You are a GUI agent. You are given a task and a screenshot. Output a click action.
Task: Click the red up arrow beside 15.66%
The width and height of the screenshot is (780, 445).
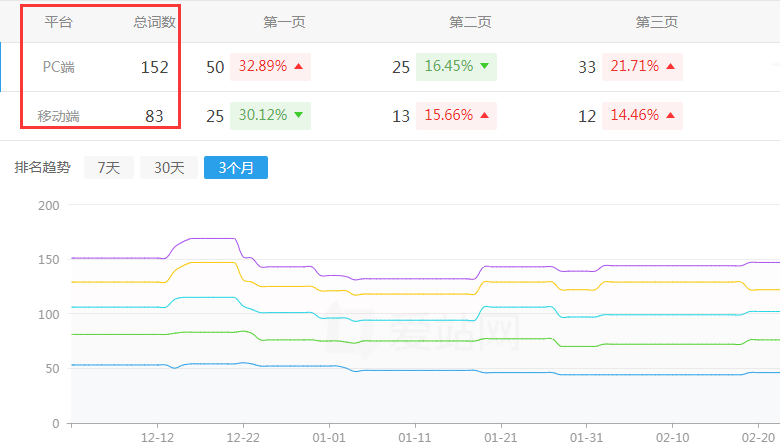484,116
